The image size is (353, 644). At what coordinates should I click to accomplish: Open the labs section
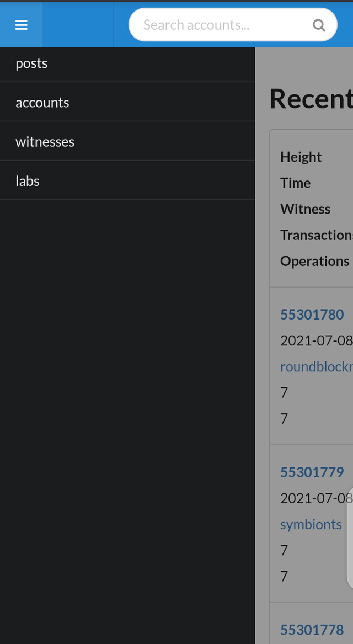[28, 180]
